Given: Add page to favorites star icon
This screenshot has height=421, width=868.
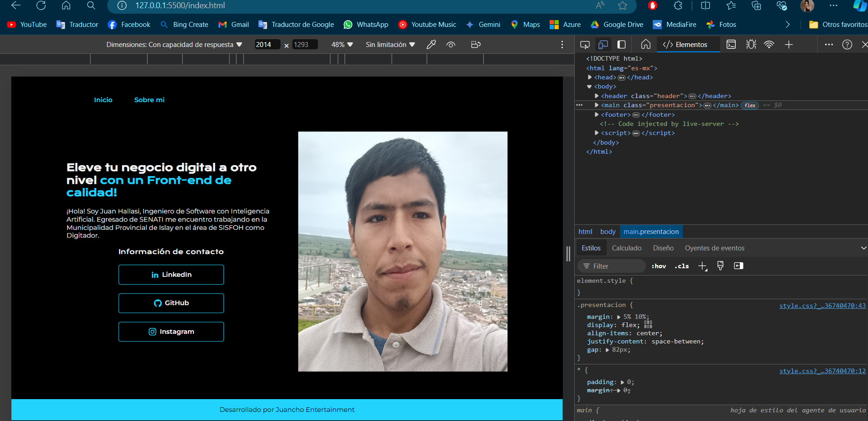Looking at the screenshot, I should coord(623,5).
